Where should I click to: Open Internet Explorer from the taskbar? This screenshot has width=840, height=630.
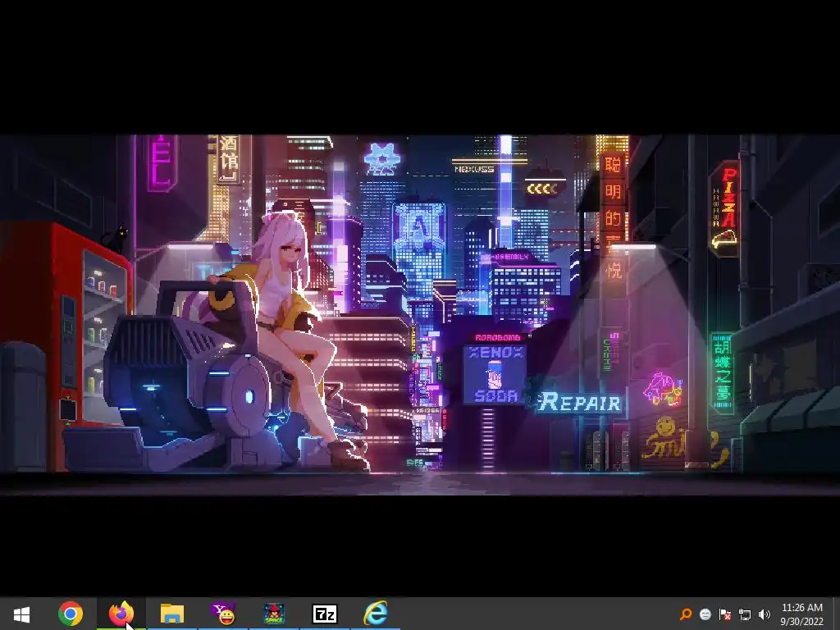pos(376,614)
